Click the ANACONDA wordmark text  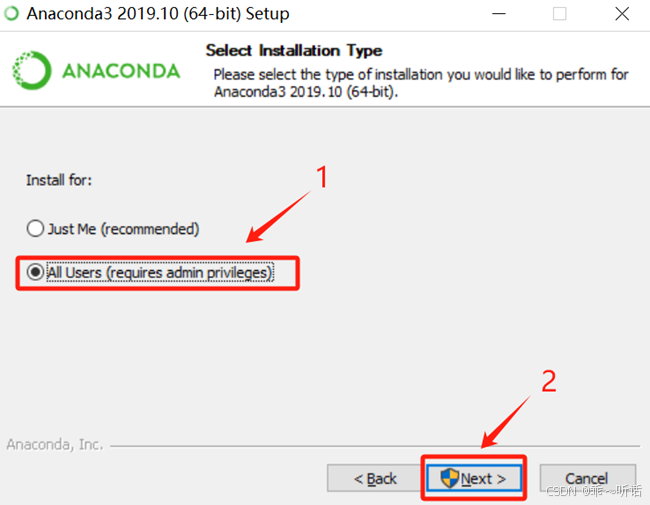(121, 71)
